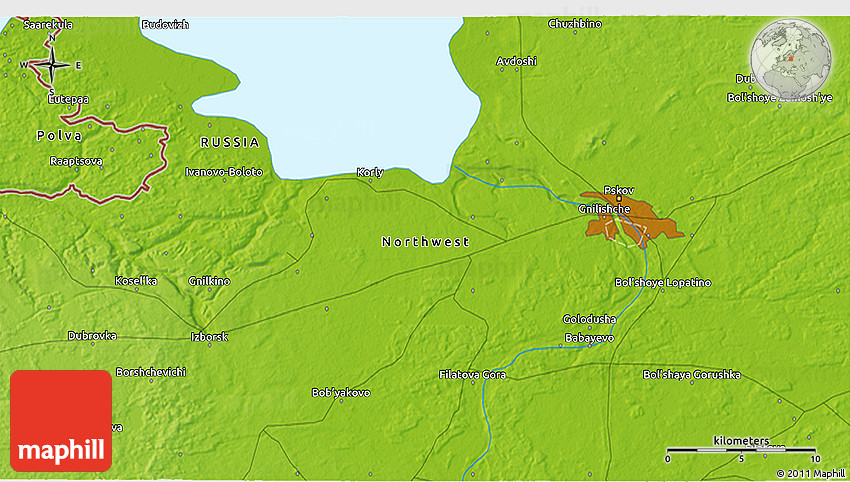Click the compass rose icon
The width and height of the screenshot is (850, 482).
point(52,66)
